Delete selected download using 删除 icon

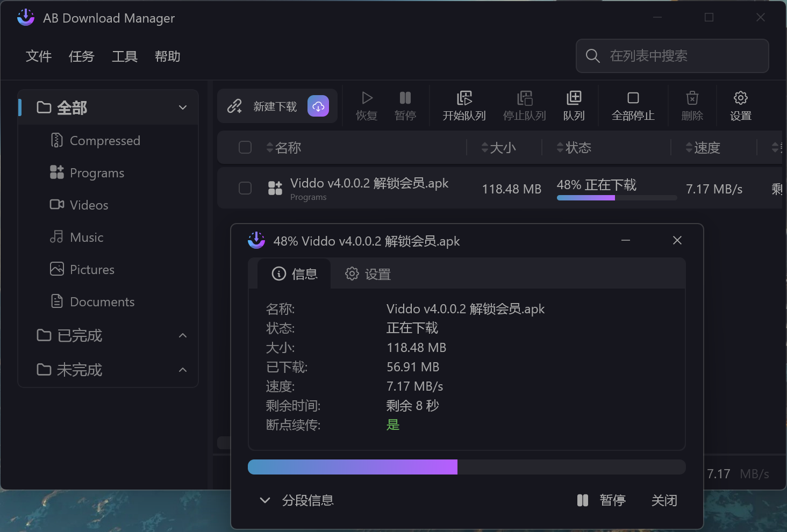(692, 105)
